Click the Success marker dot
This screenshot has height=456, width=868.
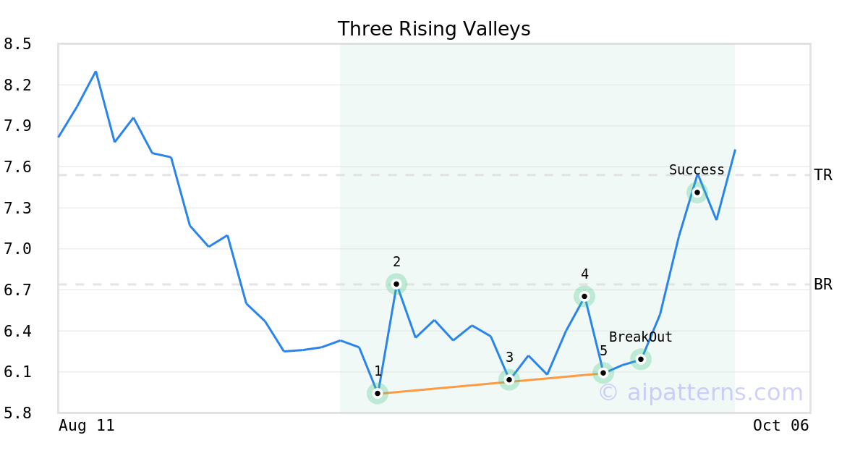[x=697, y=193]
